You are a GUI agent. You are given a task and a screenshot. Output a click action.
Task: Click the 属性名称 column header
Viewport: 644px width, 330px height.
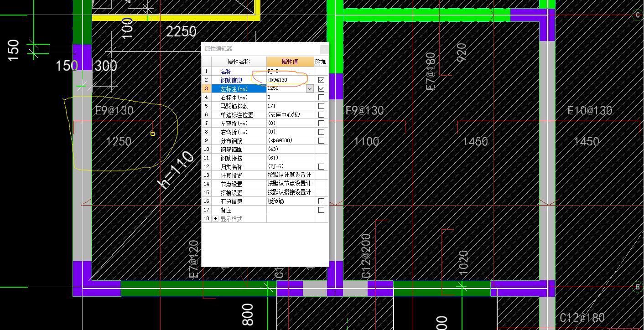click(x=239, y=62)
